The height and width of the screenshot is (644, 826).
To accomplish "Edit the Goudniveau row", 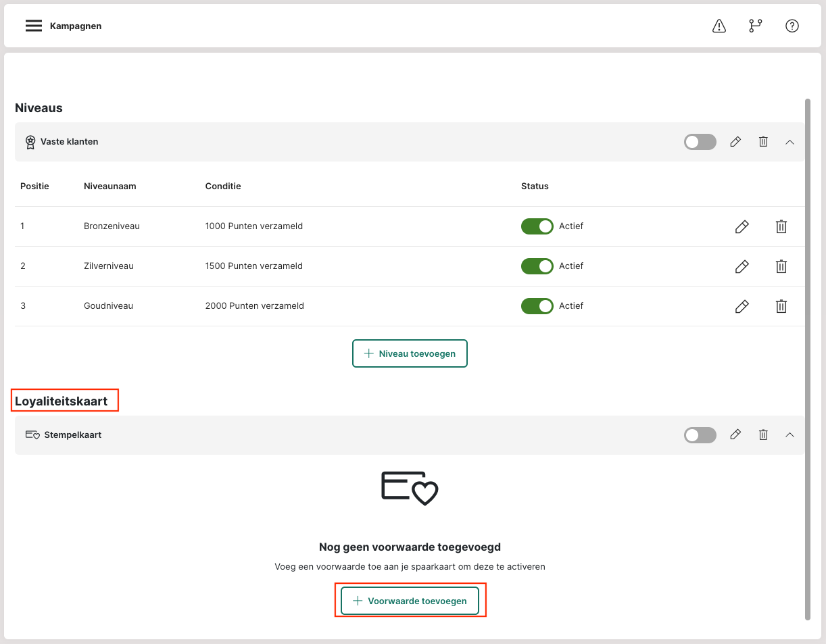I will coord(742,306).
